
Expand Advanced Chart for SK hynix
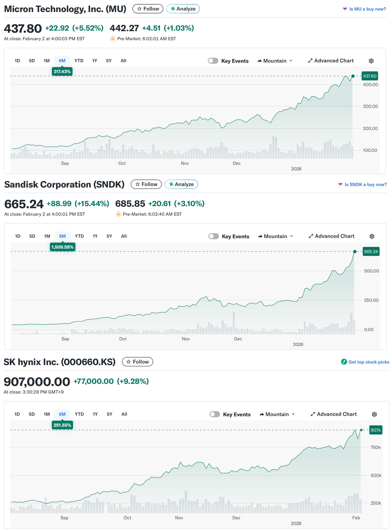(334, 414)
